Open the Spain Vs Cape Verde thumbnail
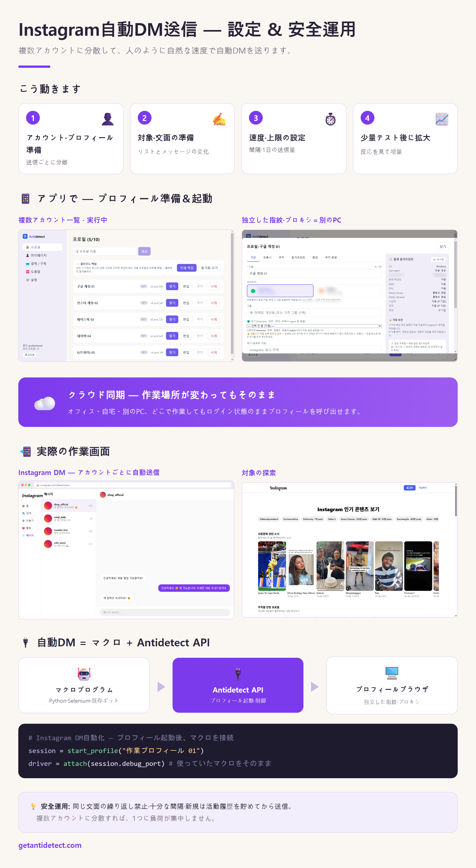This screenshot has width=476, height=868. pos(272,566)
